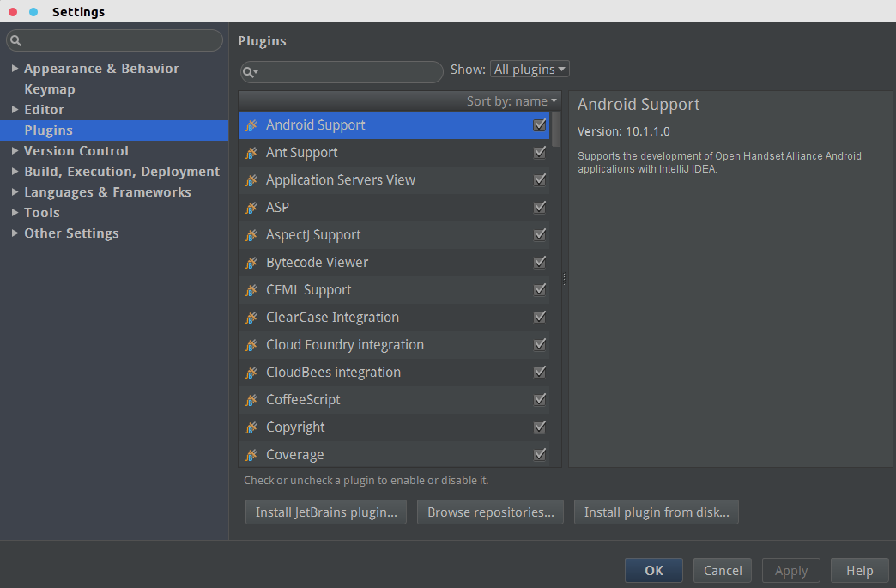This screenshot has height=588, width=896.
Task: Select the Bytecode Viewer plugin row
Action: point(394,263)
